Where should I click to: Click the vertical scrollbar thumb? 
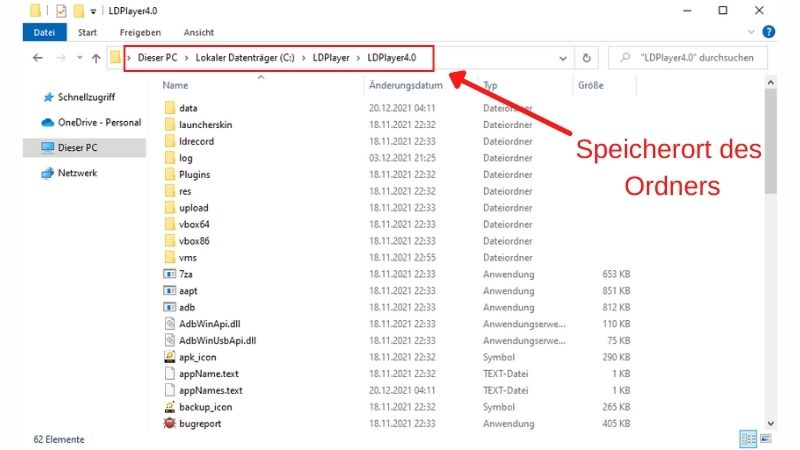tap(770, 141)
